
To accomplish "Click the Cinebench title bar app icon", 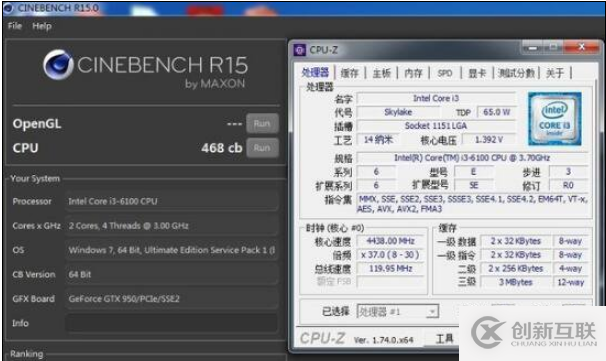I will tap(9, 8).
